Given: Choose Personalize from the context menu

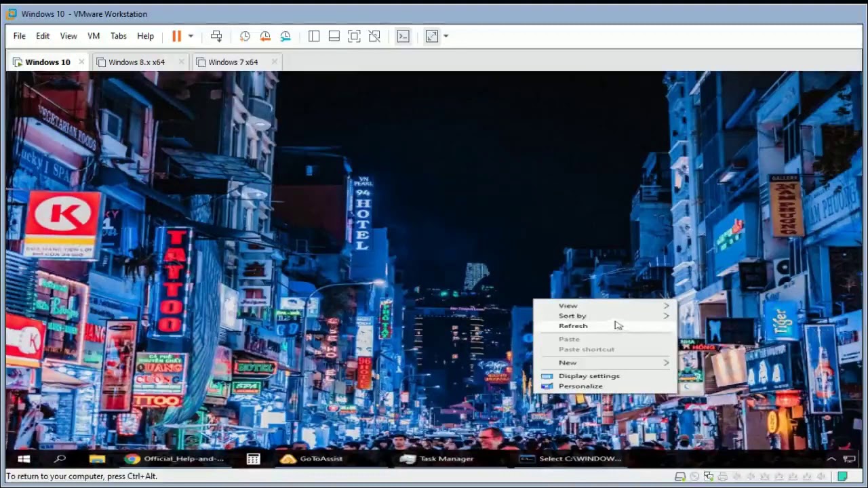Looking at the screenshot, I should (x=605, y=386).
